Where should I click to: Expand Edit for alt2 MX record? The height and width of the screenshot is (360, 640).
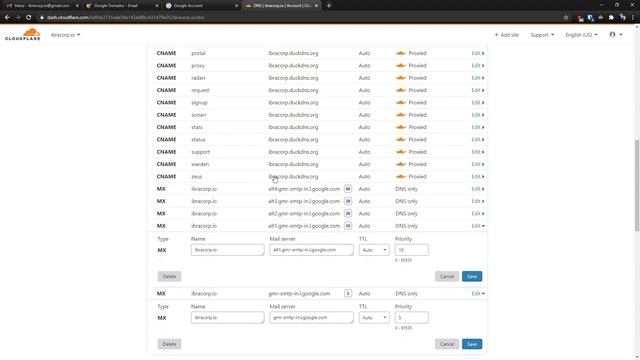(478, 213)
